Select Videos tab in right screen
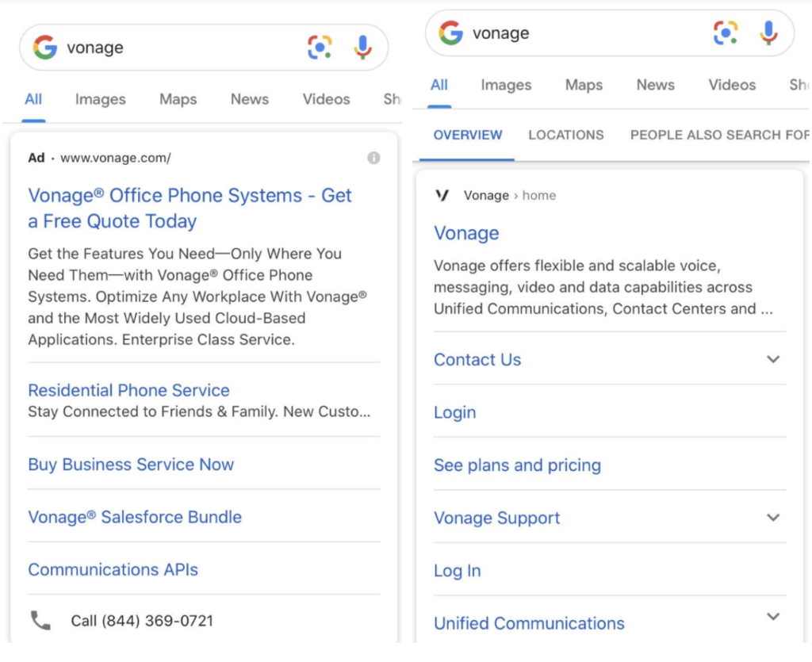 pyautogui.click(x=732, y=85)
